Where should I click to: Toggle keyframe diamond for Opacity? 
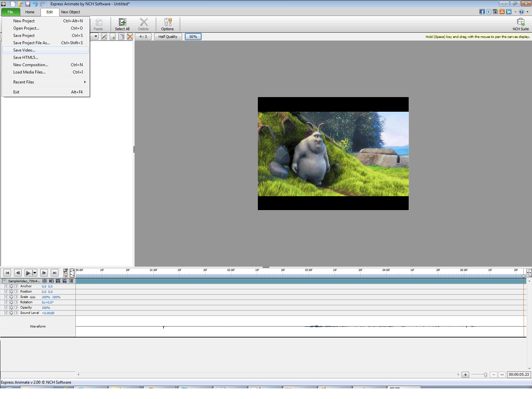coord(11,308)
